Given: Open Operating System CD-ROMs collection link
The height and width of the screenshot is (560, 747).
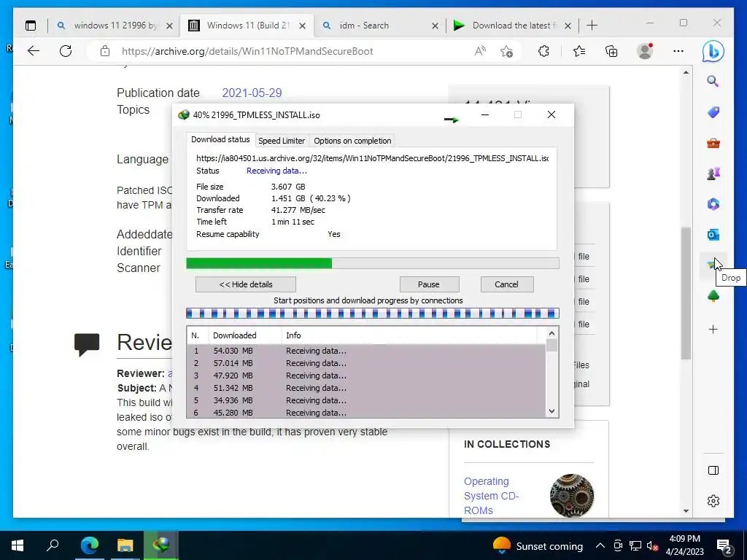Looking at the screenshot, I should 491,496.
